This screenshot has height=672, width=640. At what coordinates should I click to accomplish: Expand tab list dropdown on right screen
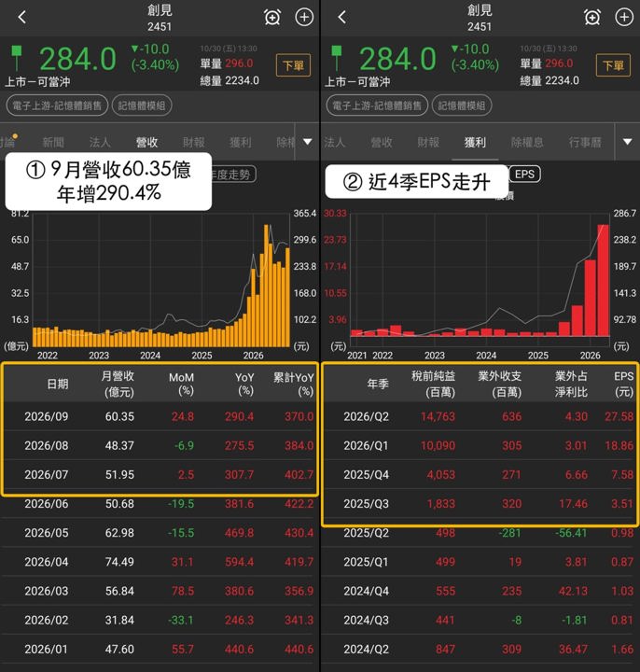coord(628,142)
